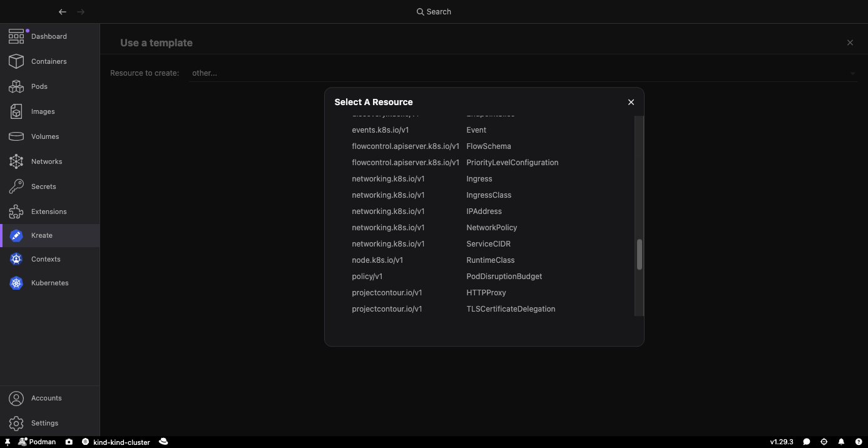Open the Secrets key icon
Image resolution: width=868 pixels, height=448 pixels.
tap(16, 186)
